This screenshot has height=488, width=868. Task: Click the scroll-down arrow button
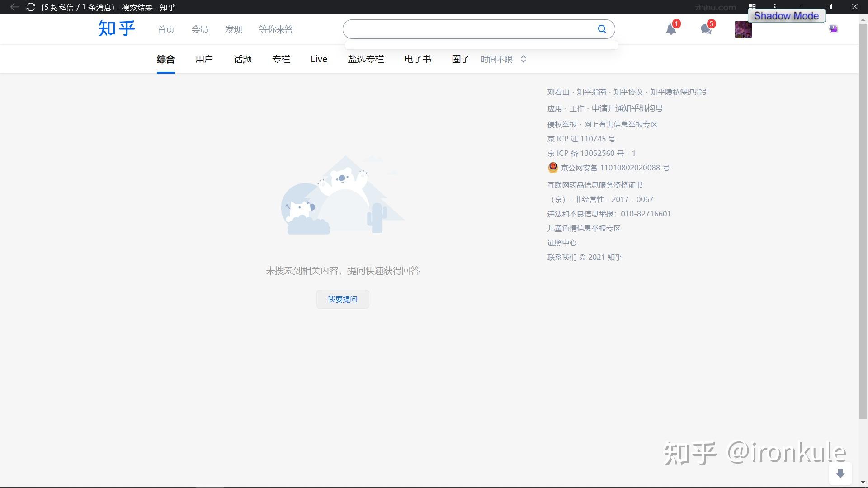840,473
